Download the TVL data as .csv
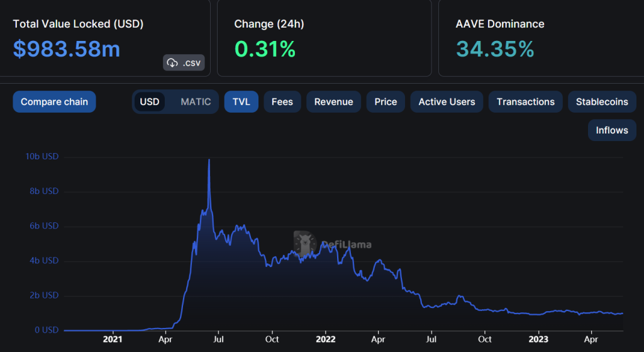This screenshot has width=644, height=352. coord(184,62)
